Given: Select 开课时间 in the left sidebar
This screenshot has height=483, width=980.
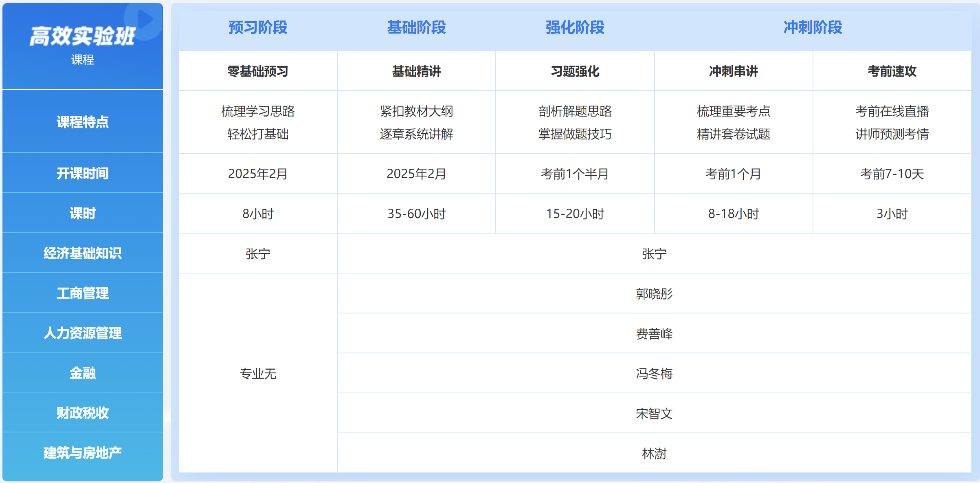Looking at the screenshot, I should tap(83, 173).
